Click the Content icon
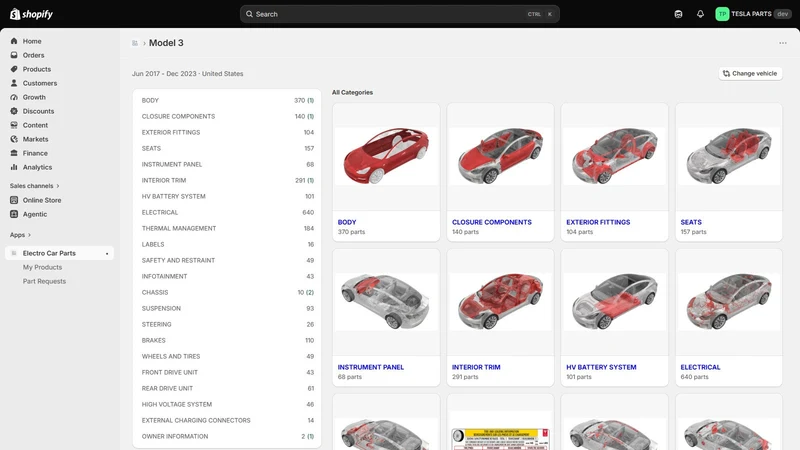 tap(14, 125)
